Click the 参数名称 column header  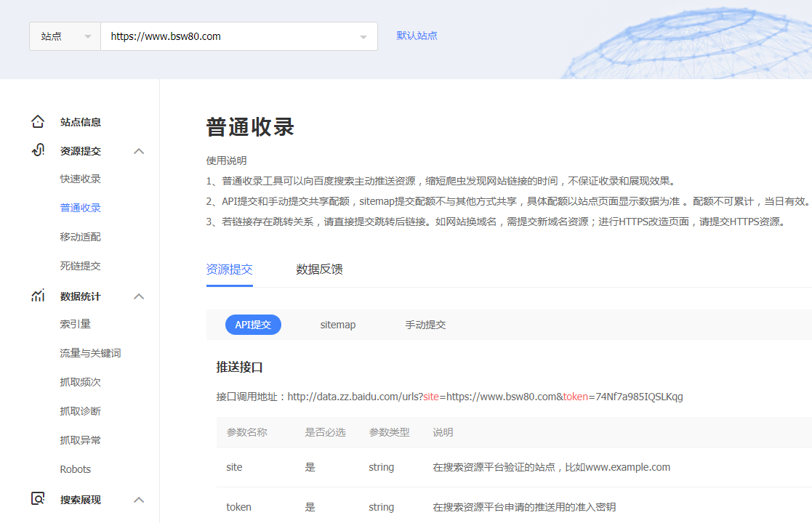[246, 432]
